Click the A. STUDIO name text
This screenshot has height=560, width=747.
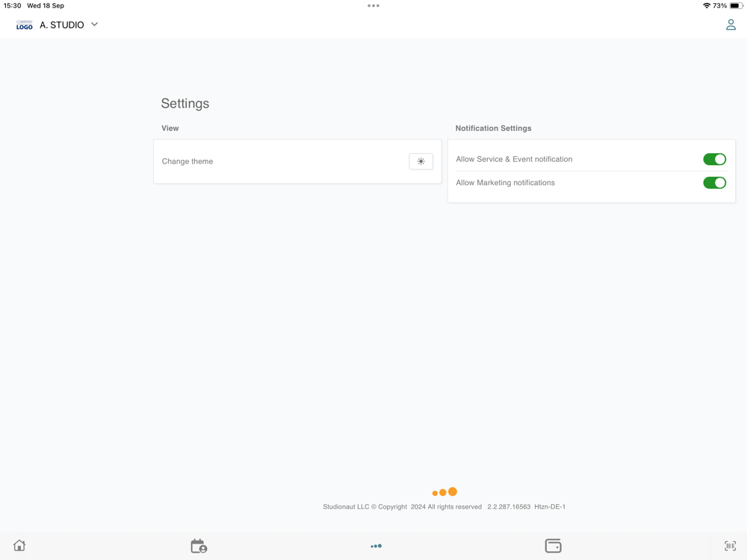pos(62,25)
